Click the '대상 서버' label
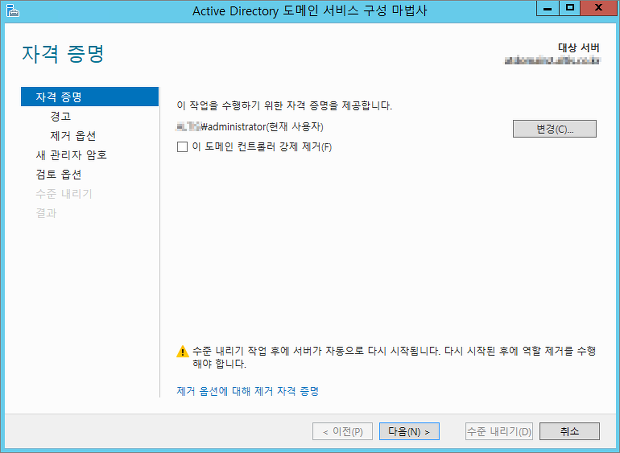This screenshot has height=453, width=620. pyautogui.click(x=579, y=48)
